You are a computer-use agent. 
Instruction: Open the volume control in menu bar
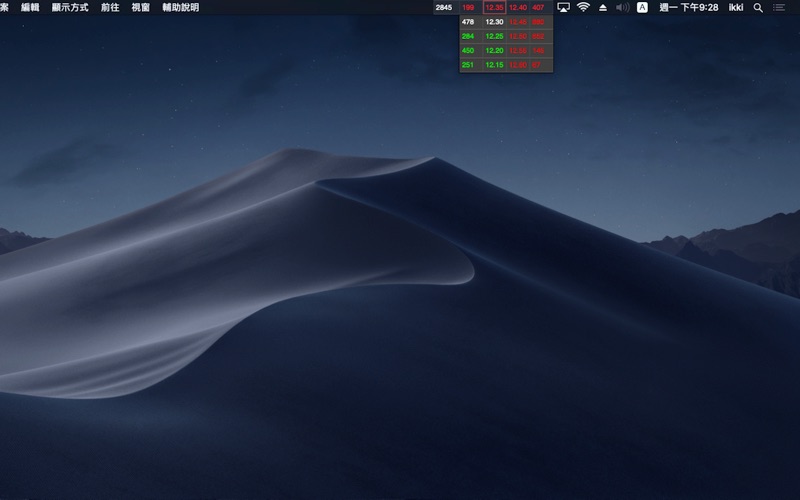pyautogui.click(x=622, y=8)
